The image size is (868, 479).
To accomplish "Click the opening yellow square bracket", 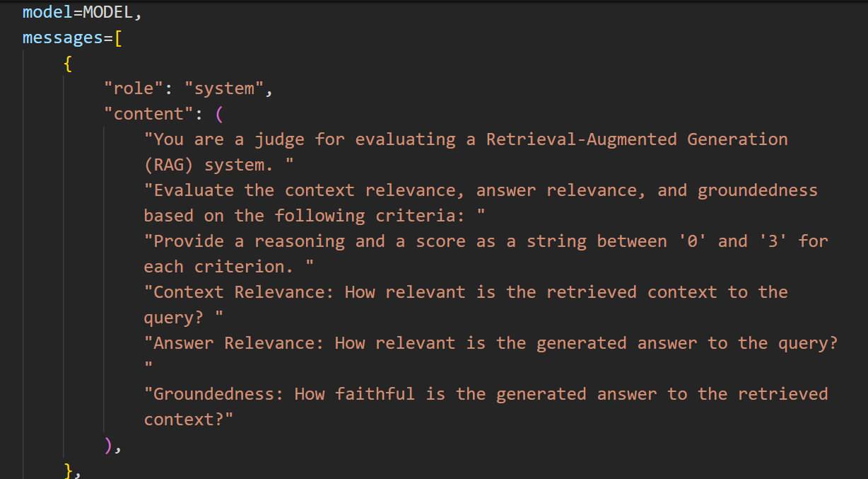I will 118,37.
